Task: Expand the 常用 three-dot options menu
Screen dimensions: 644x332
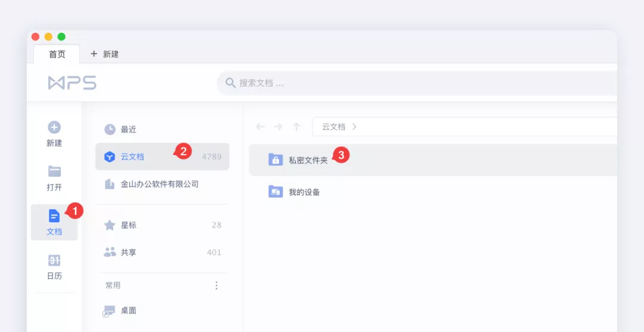Action: [216, 285]
